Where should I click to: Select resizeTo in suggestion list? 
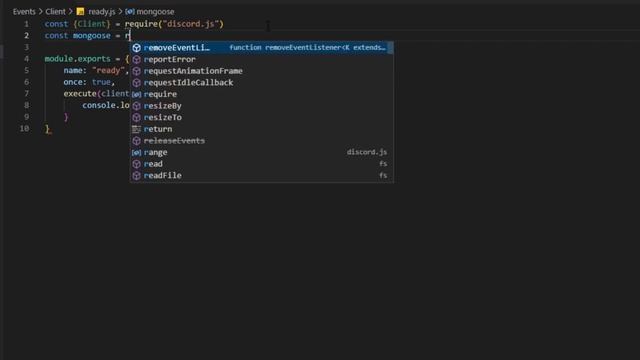[x=262, y=118]
